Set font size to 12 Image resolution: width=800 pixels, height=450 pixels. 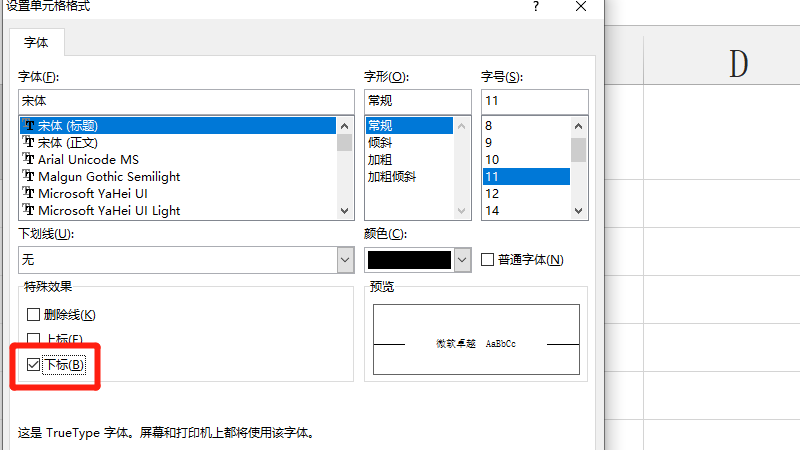click(x=492, y=193)
